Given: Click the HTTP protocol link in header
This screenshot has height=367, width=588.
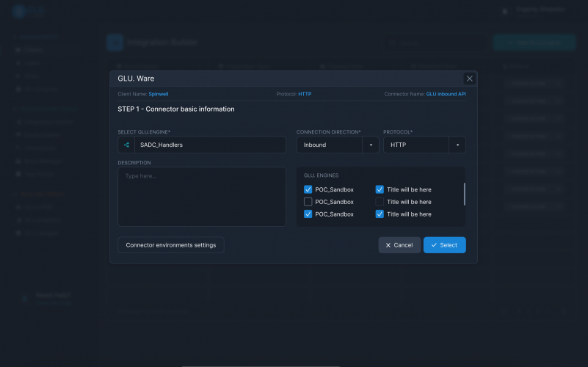Looking at the screenshot, I should [305, 94].
